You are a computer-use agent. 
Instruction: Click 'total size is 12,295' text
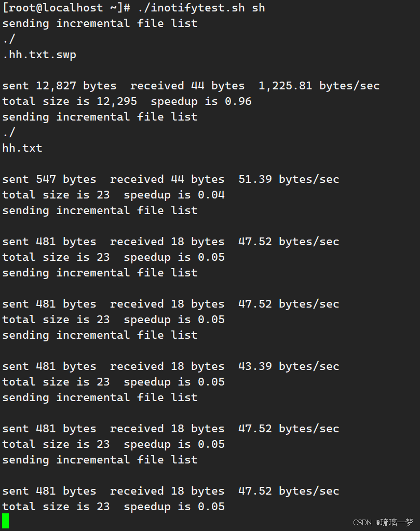tap(70, 101)
